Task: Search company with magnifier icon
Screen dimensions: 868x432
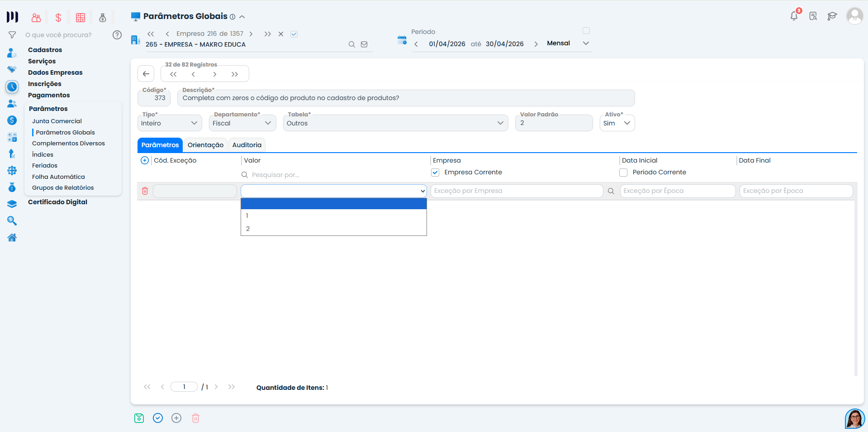Action: click(x=351, y=44)
